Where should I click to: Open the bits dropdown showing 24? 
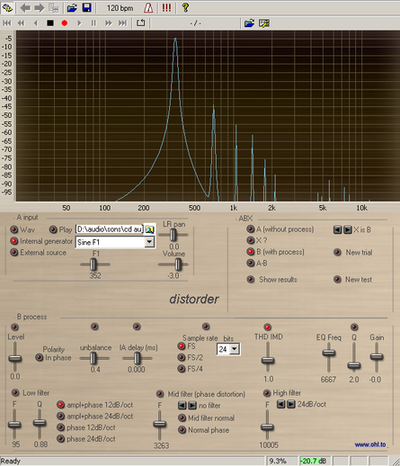pos(235,349)
